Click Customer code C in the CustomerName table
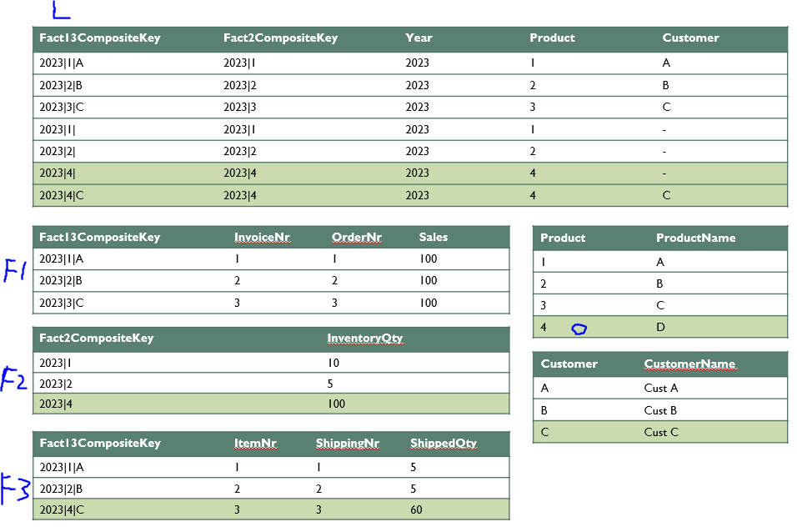 [545, 433]
